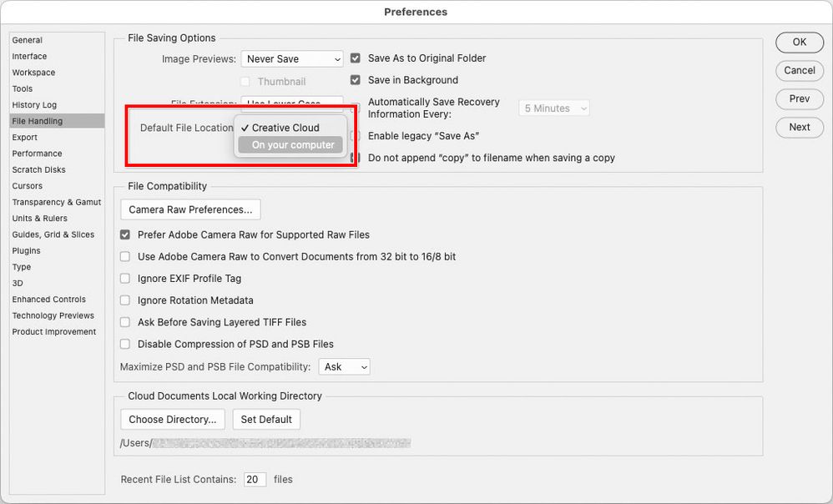Go to the Next preferences page
The image size is (833, 504).
799,128
